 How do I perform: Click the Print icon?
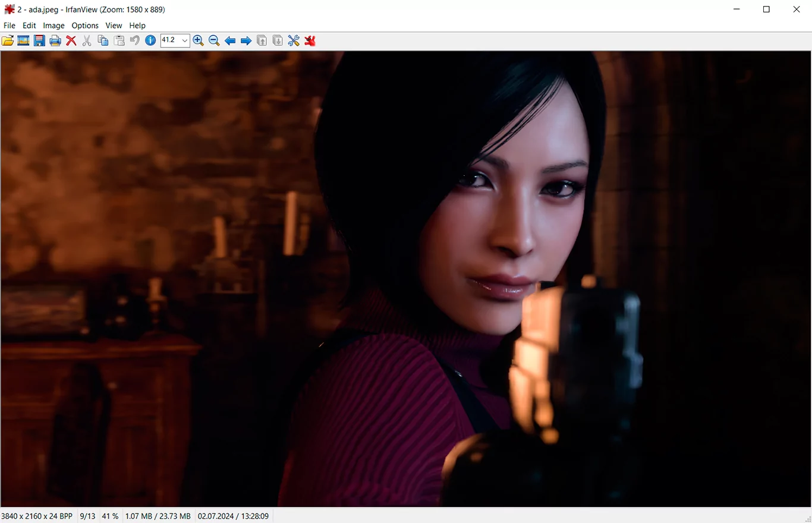pos(55,40)
